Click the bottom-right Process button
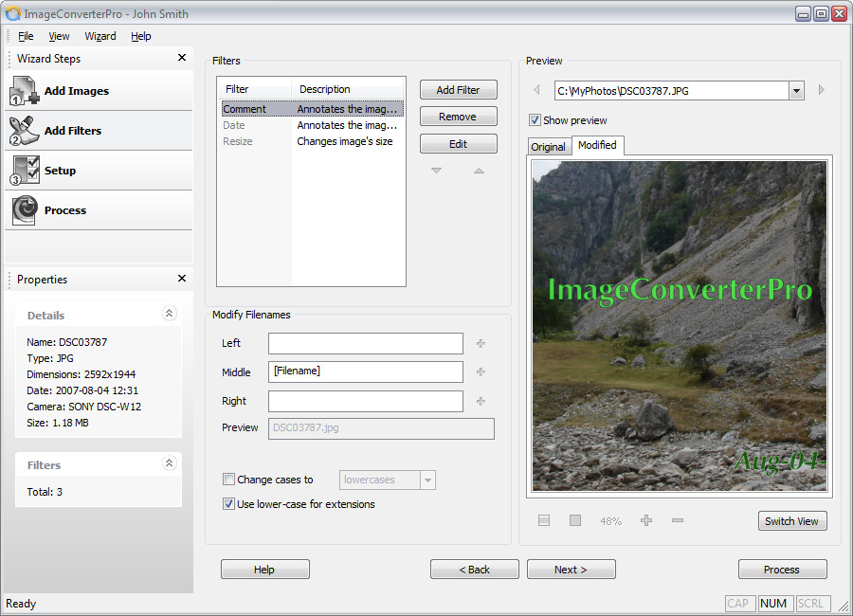 pyautogui.click(x=782, y=570)
